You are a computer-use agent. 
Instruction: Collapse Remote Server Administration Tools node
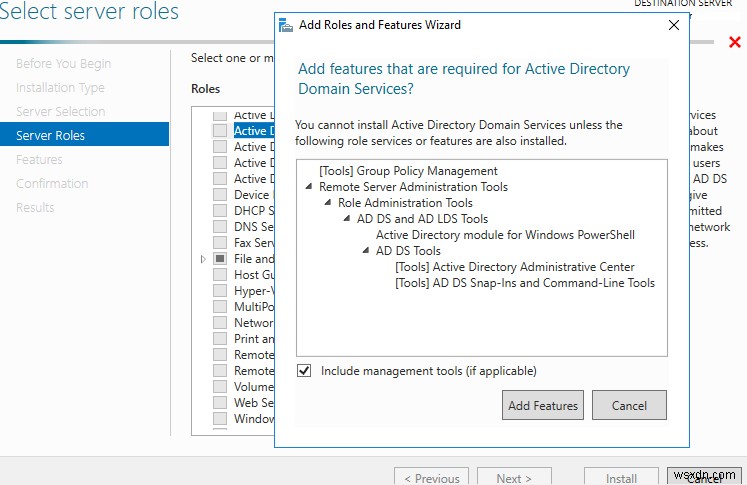(x=309, y=186)
